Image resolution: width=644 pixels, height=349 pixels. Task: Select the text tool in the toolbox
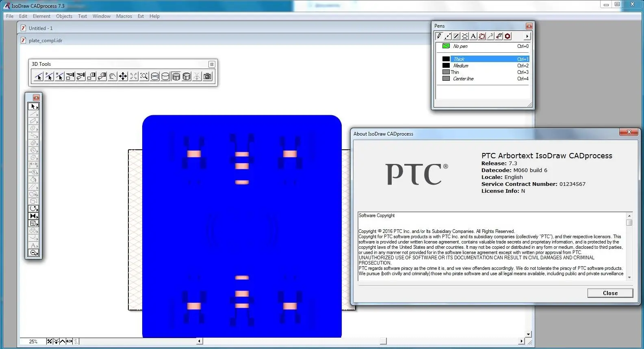click(x=33, y=245)
